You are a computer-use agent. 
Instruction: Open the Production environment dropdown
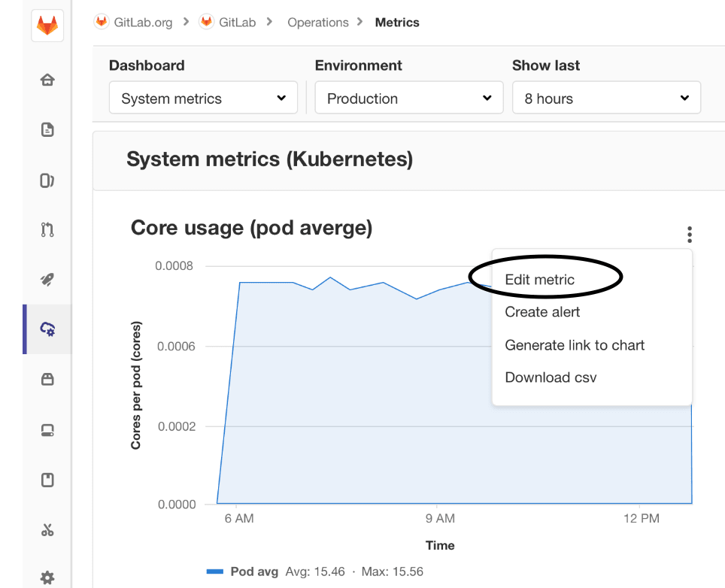(408, 98)
